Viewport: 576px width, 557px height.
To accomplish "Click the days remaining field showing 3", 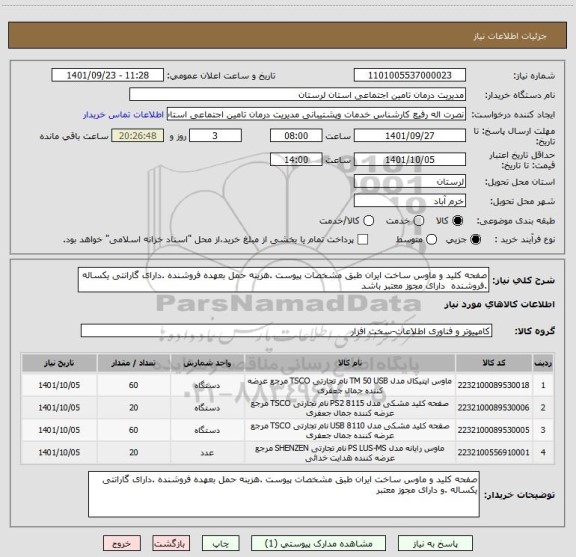I will 215,136.
